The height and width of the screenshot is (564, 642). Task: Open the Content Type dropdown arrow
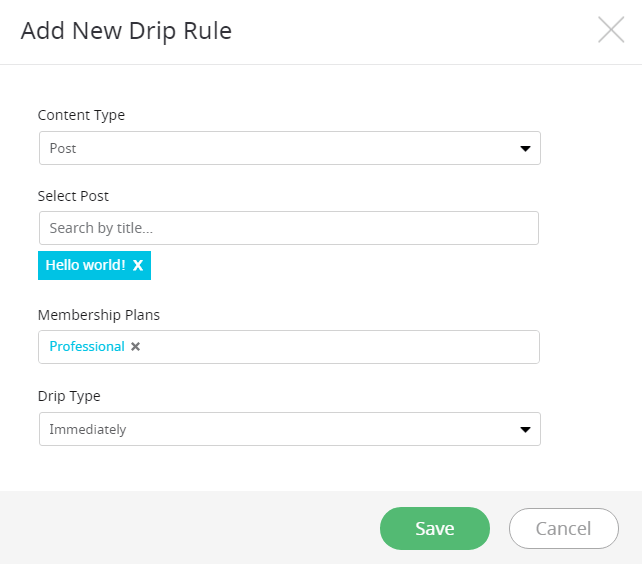[x=525, y=148]
